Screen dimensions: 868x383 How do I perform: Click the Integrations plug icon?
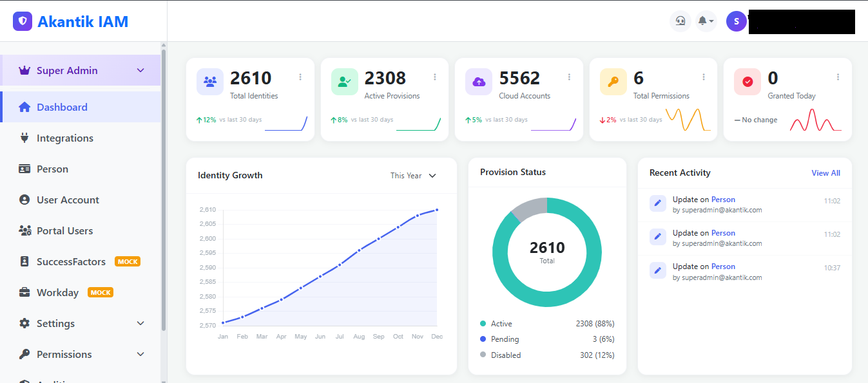click(x=24, y=138)
